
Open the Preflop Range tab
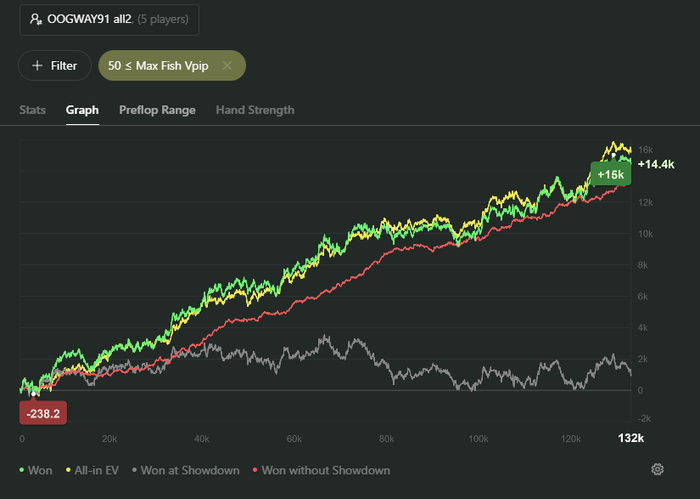(x=157, y=110)
